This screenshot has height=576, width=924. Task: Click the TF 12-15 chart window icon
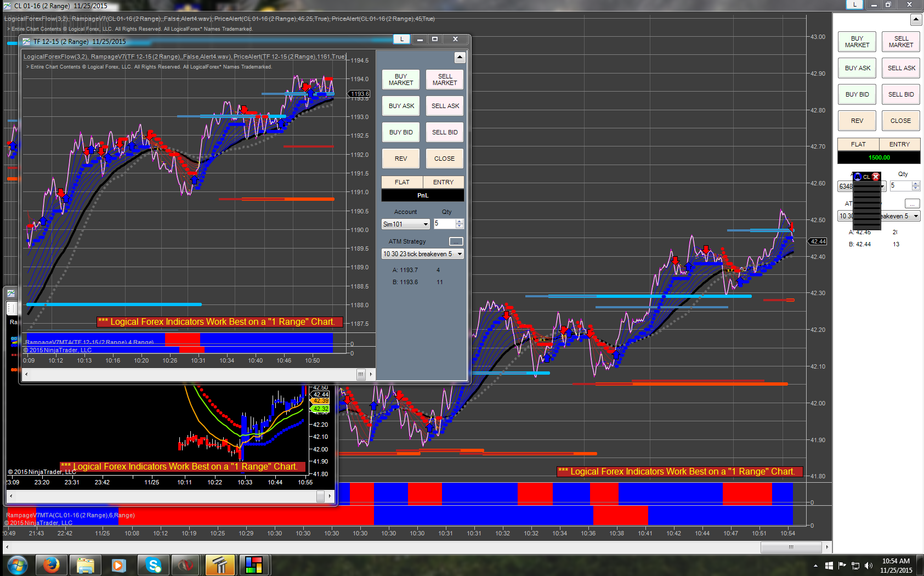pos(26,41)
